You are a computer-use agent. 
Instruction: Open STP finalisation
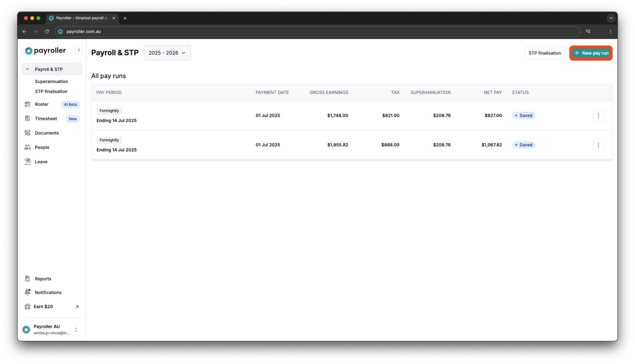[545, 53]
